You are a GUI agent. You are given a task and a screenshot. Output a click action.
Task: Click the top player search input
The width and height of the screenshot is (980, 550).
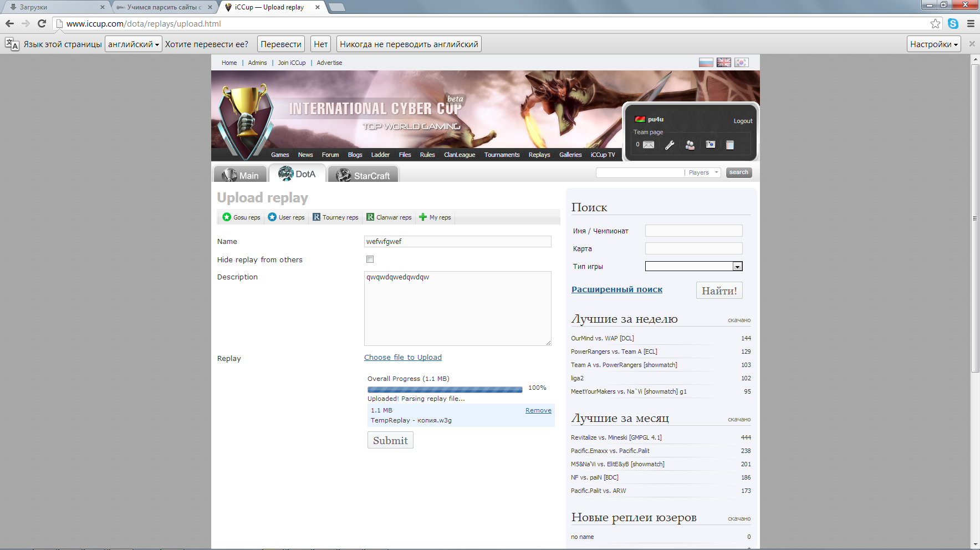pyautogui.click(x=640, y=172)
